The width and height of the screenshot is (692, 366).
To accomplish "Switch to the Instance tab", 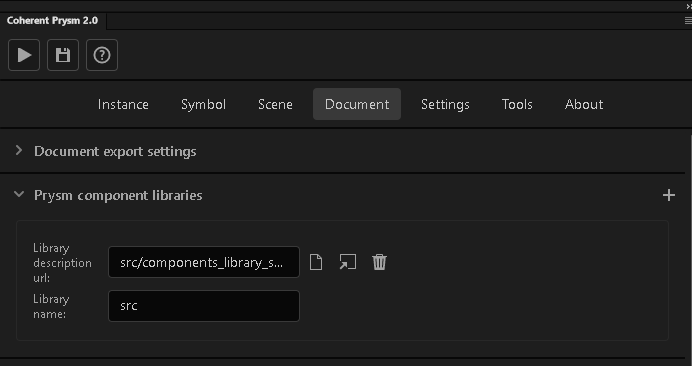I will pyautogui.click(x=123, y=104).
